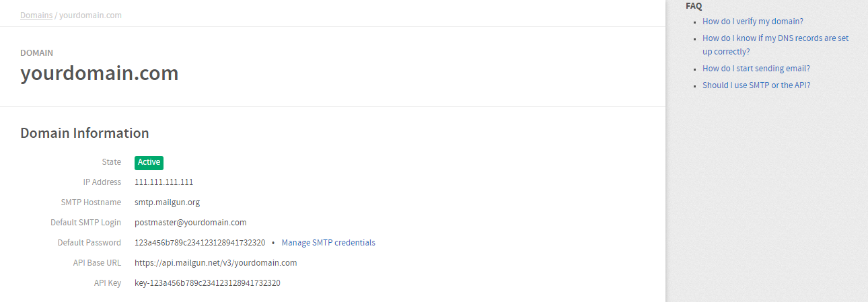Click the API Base URL value
The image size is (868, 302).
[215, 263]
